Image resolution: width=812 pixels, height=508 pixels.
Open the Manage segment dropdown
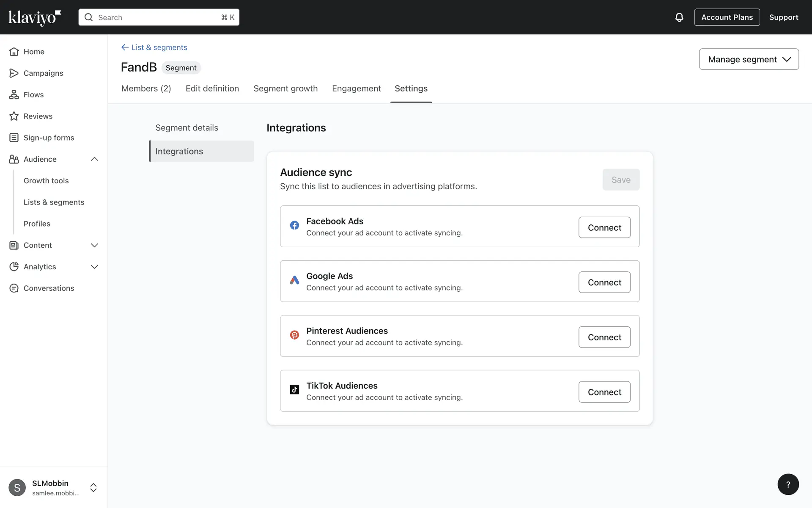(749, 59)
